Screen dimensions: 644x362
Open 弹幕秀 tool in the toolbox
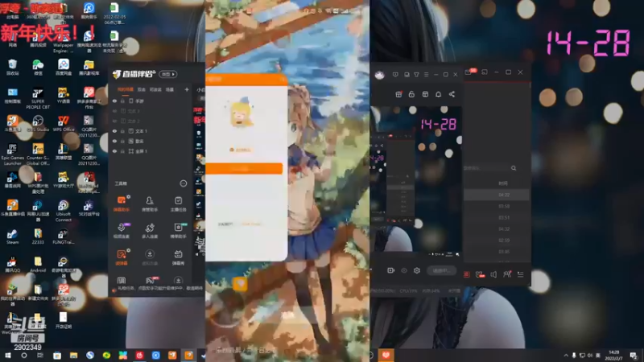pyautogui.click(x=178, y=257)
